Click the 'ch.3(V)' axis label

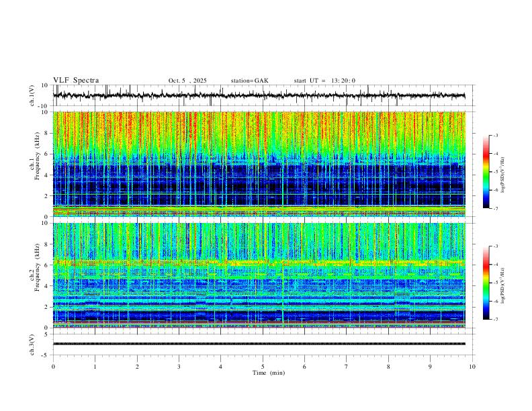coord(32,345)
